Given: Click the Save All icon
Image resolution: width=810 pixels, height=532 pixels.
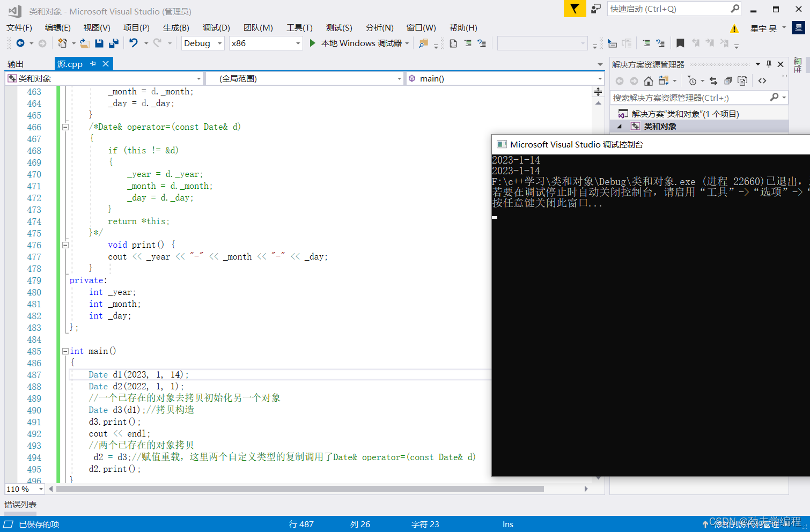Looking at the screenshot, I should (x=113, y=43).
